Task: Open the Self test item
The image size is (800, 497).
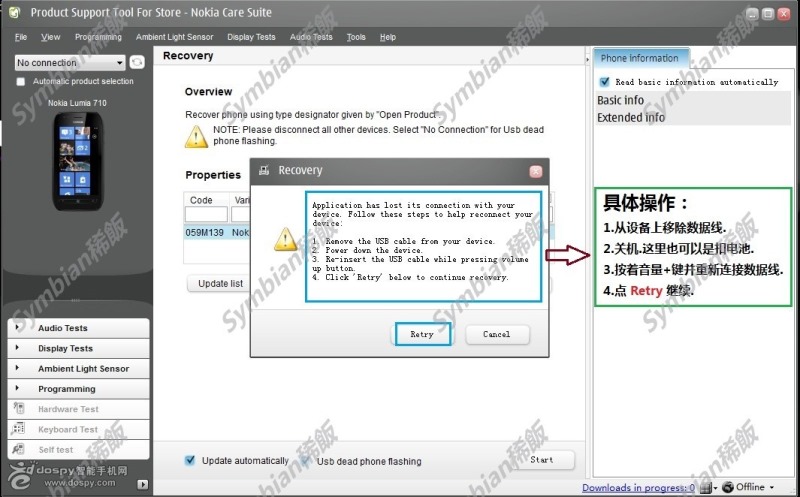Action: click(78, 450)
